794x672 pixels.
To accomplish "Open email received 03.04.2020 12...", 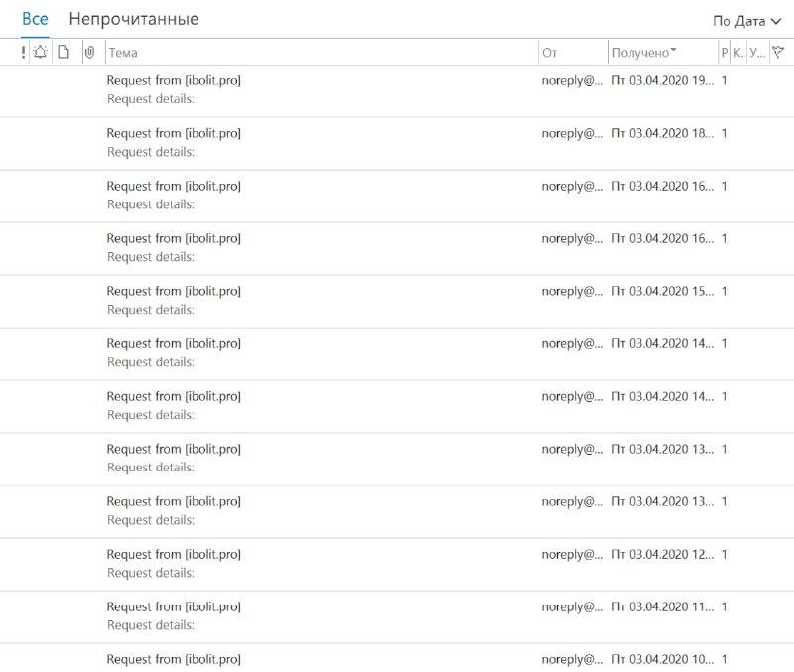I will click(397, 564).
